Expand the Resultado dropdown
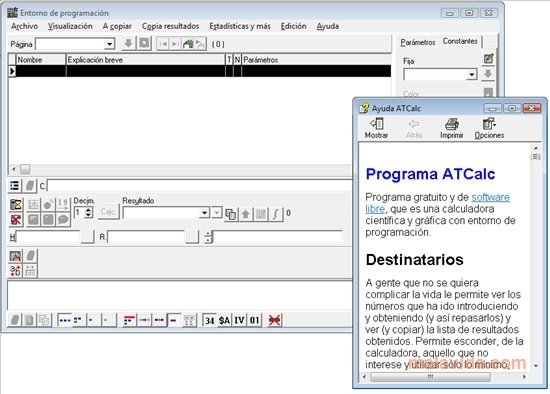The height and width of the screenshot is (394, 550). point(204,213)
